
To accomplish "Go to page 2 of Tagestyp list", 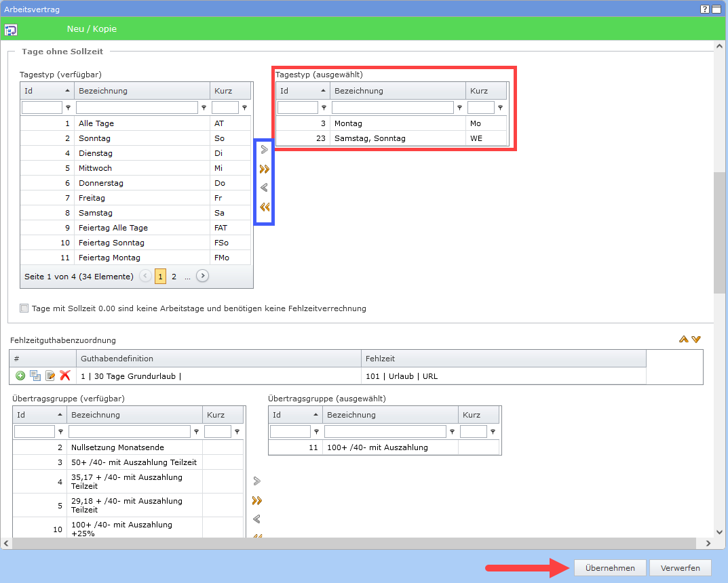I will (x=174, y=277).
